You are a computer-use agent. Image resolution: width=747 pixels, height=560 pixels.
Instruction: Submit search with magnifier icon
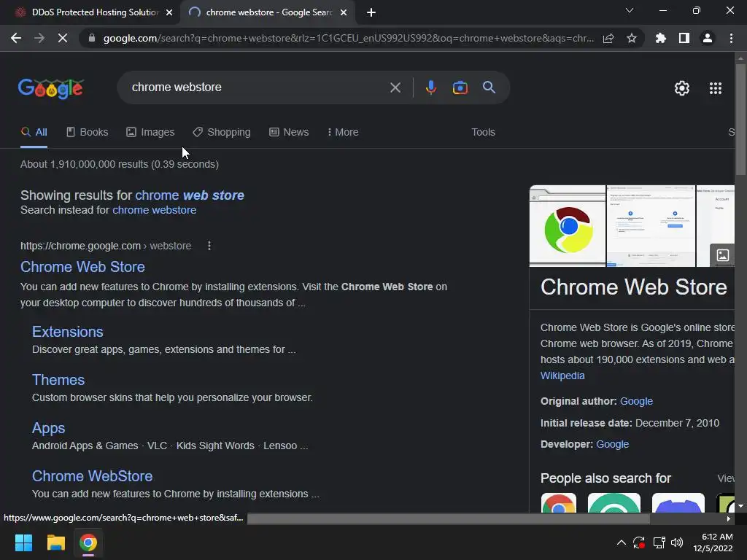coord(489,87)
